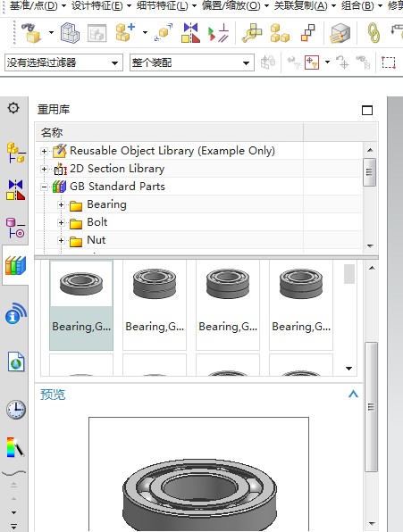This screenshot has width=403, height=532.
Task: Open the web browser sidebar tab
Action: [x=16, y=362]
